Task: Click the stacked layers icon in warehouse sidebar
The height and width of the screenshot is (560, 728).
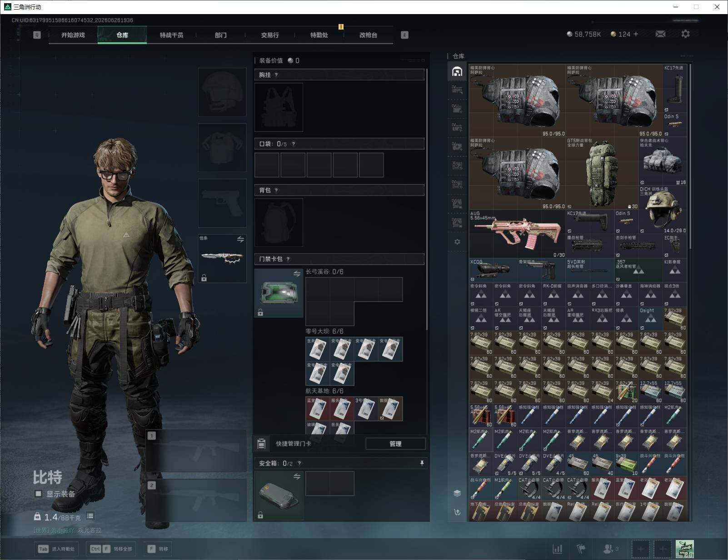Action: click(x=457, y=493)
